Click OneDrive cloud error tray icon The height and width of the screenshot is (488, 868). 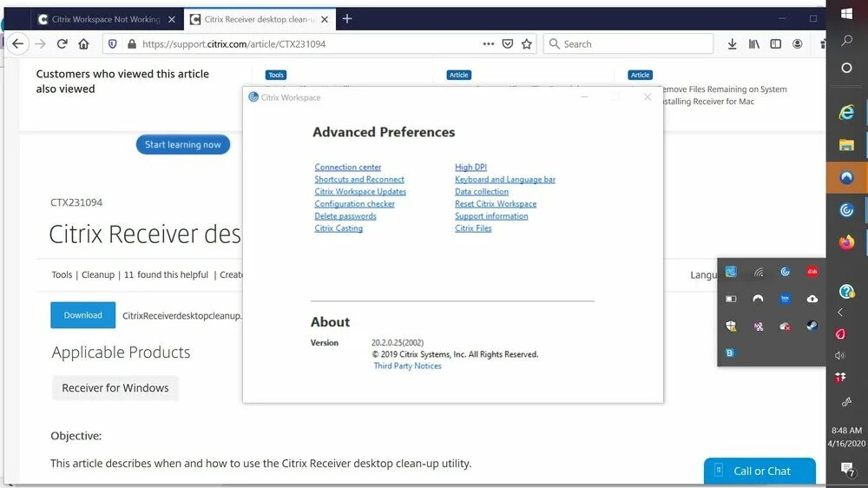[785, 326]
